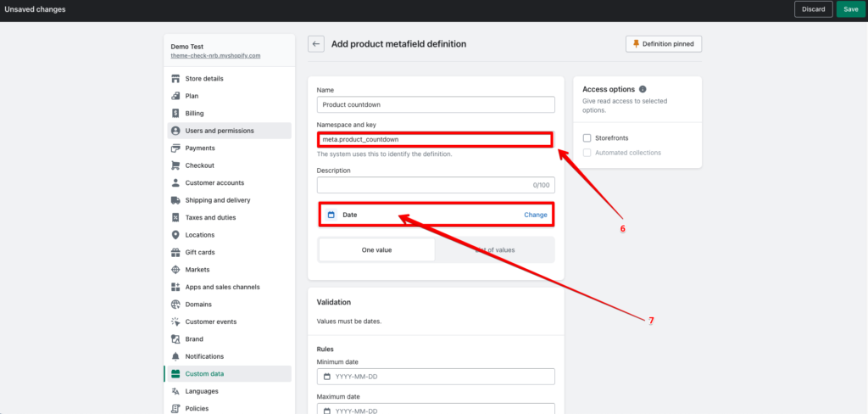Click the Store details shop icon

coord(175,79)
